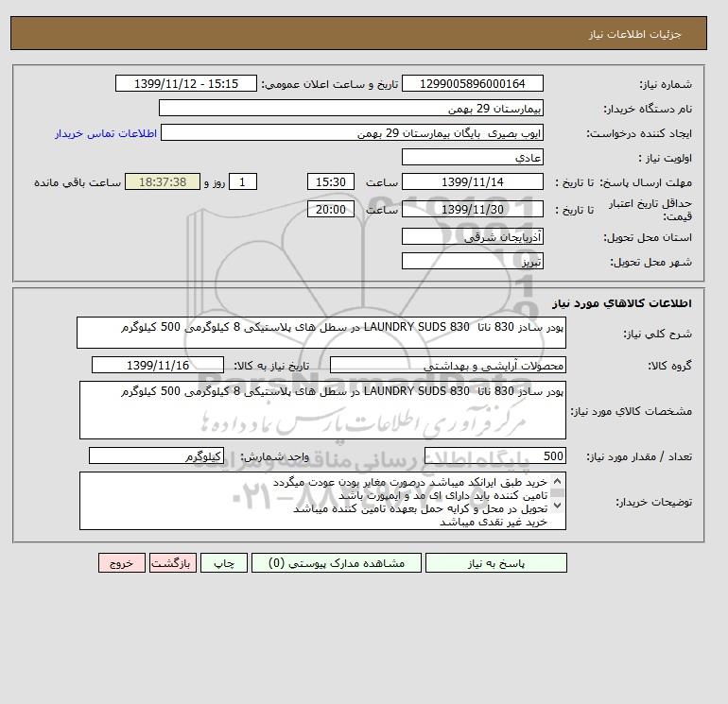This screenshot has width=728, height=704.
Task: Click goods group field محصولات آرایشی و بهداشتی
Action: (447, 365)
